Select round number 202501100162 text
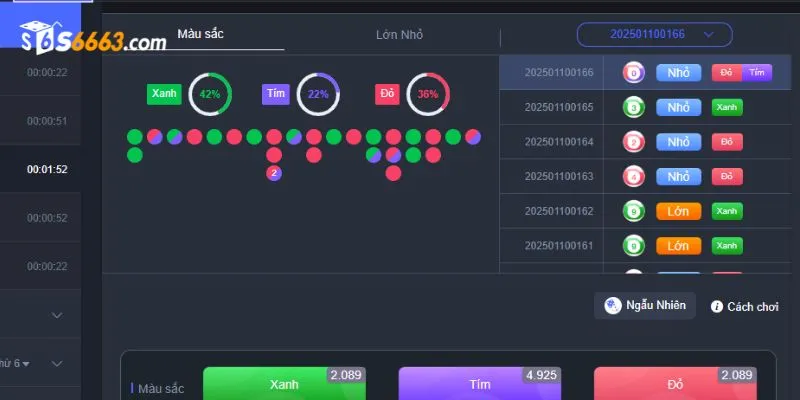800x400 pixels. point(559,211)
